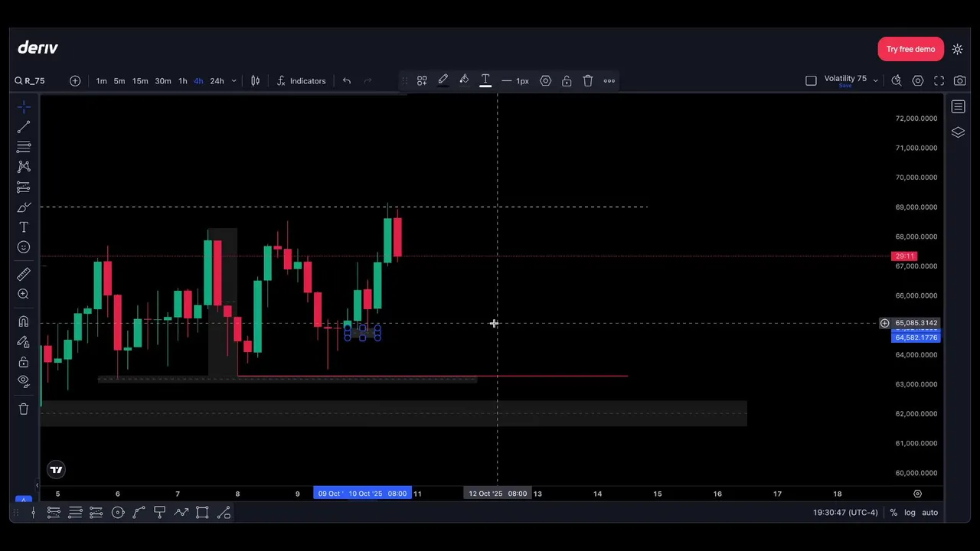Undo the last chart action
This screenshot has width=980, height=551.
[x=347, y=81]
